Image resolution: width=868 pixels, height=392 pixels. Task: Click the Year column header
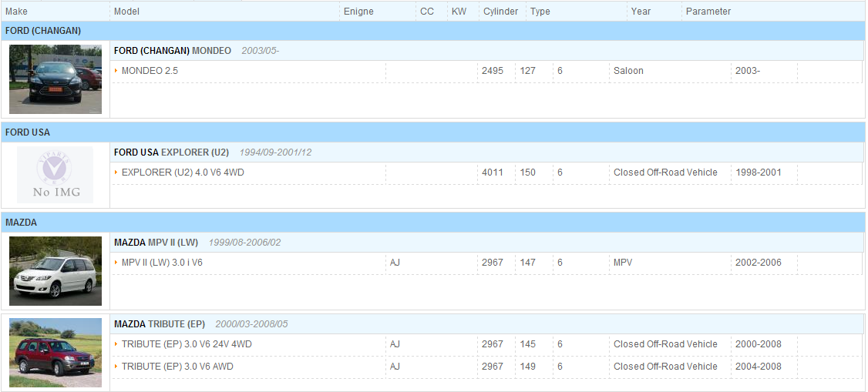641,12
